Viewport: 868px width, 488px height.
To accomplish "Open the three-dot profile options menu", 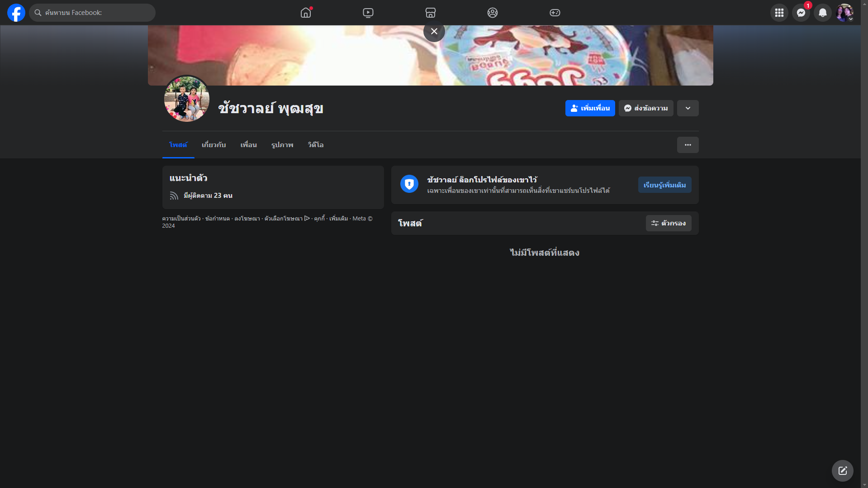I will [x=688, y=145].
